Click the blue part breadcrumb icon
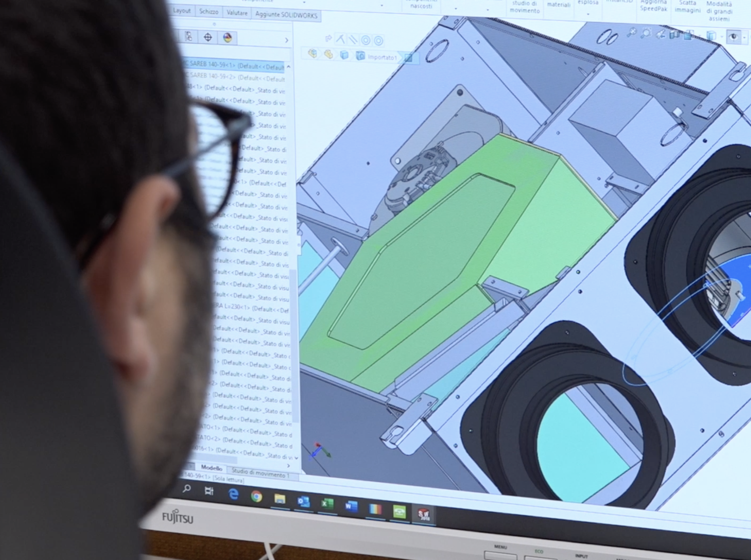 pos(344,55)
